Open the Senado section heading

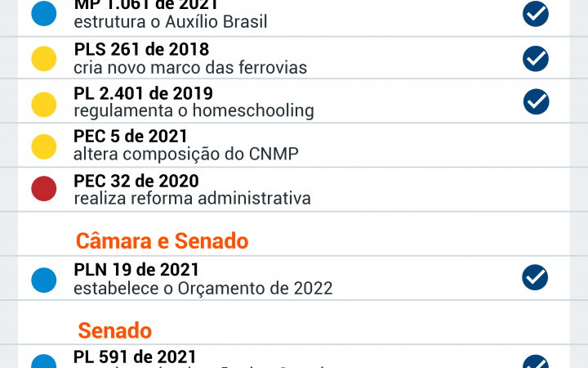(115, 330)
